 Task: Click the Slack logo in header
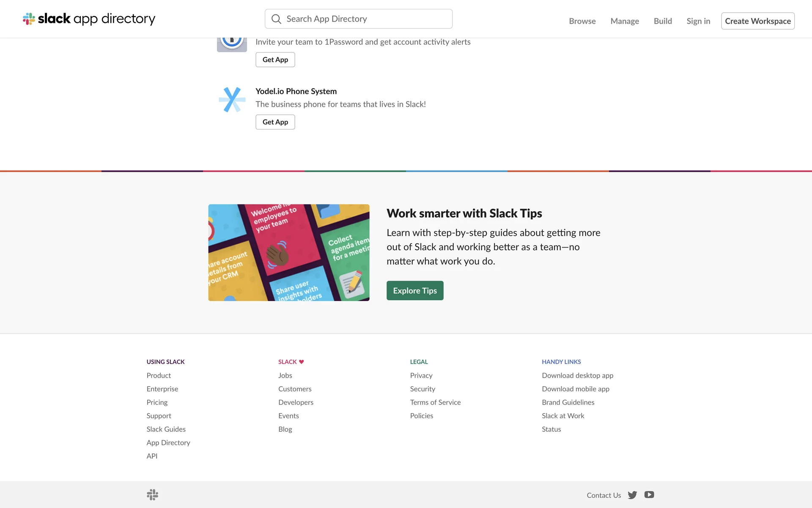pos(89,19)
